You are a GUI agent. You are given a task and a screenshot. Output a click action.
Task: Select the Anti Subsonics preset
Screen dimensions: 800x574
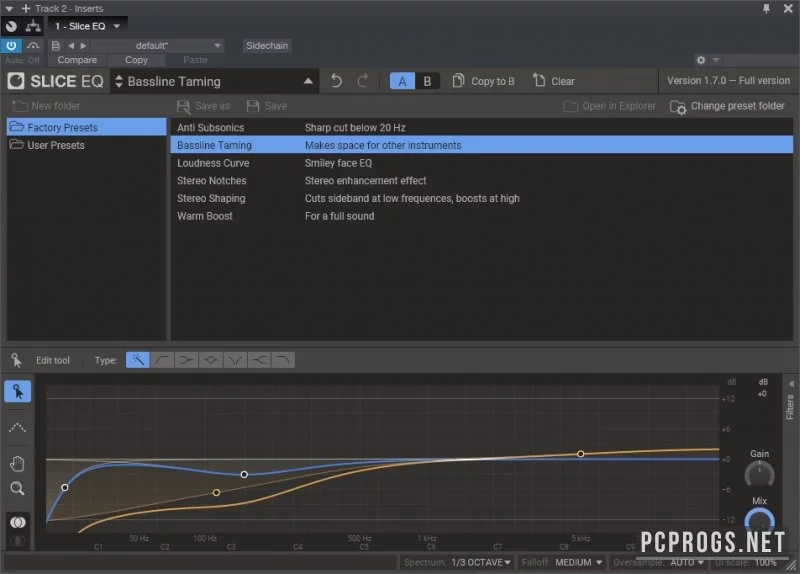[481, 128]
